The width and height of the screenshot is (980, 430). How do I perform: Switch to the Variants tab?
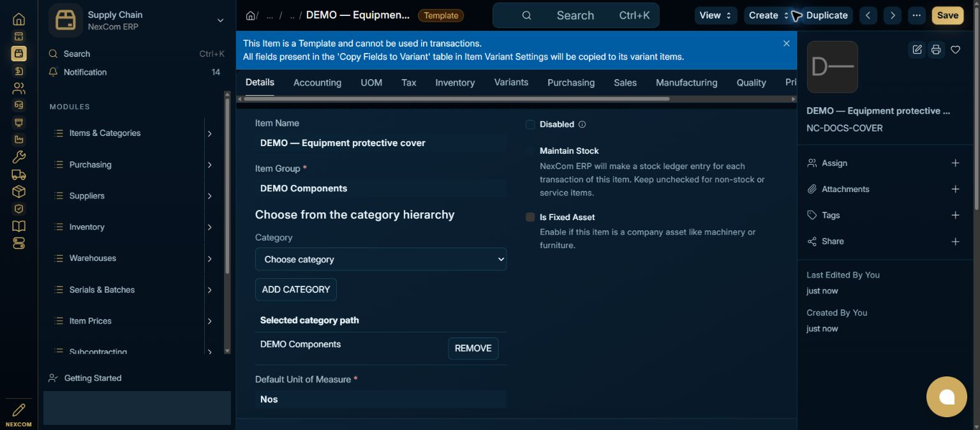click(x=511, y=82)
